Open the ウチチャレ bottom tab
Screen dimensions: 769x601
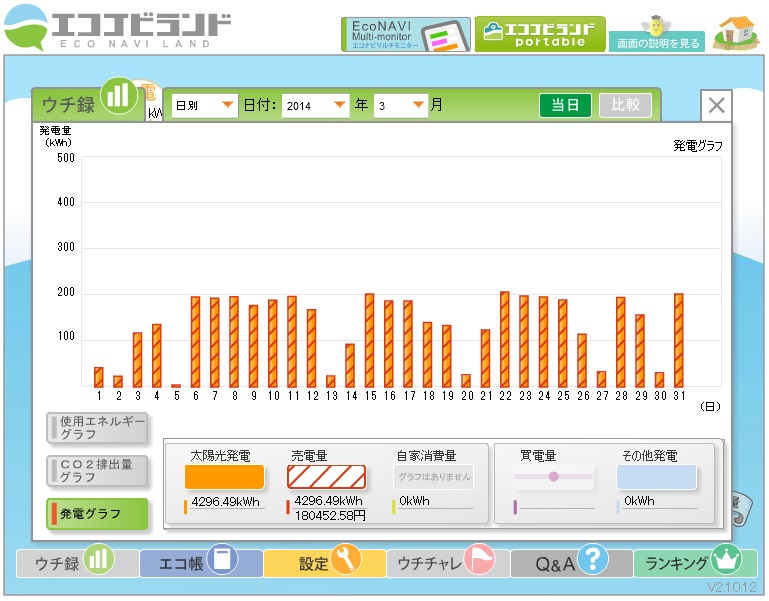click(x=448, y=563)
